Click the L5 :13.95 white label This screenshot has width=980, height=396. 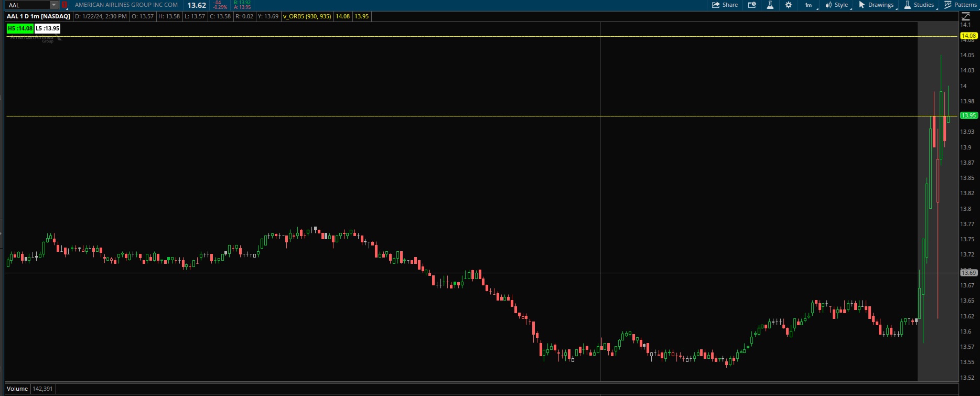tap(47, 28)
